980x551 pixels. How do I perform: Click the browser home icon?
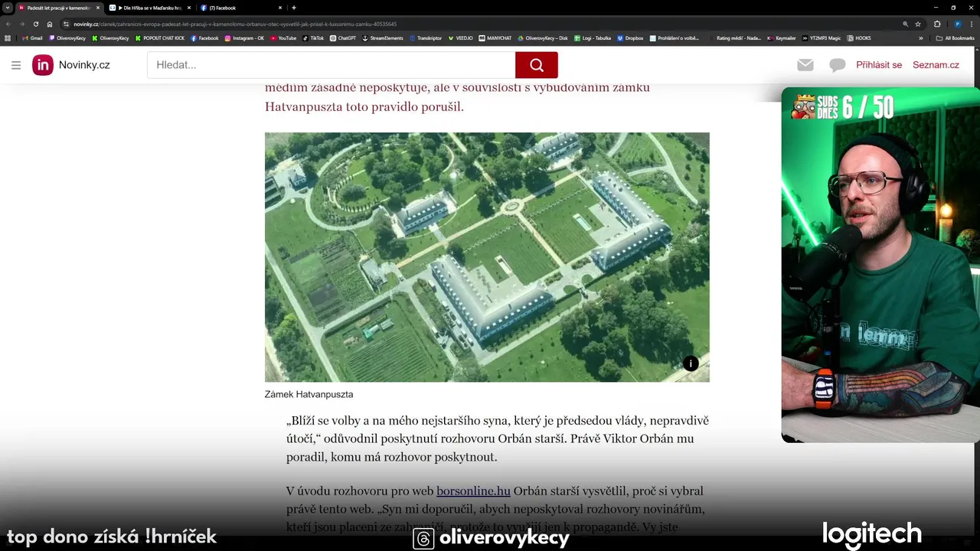click(50, 24)
